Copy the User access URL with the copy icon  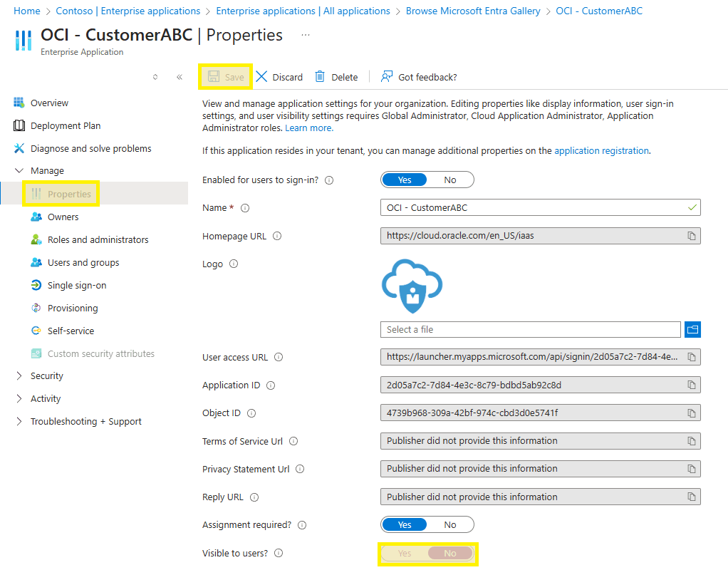click(690, 357)
